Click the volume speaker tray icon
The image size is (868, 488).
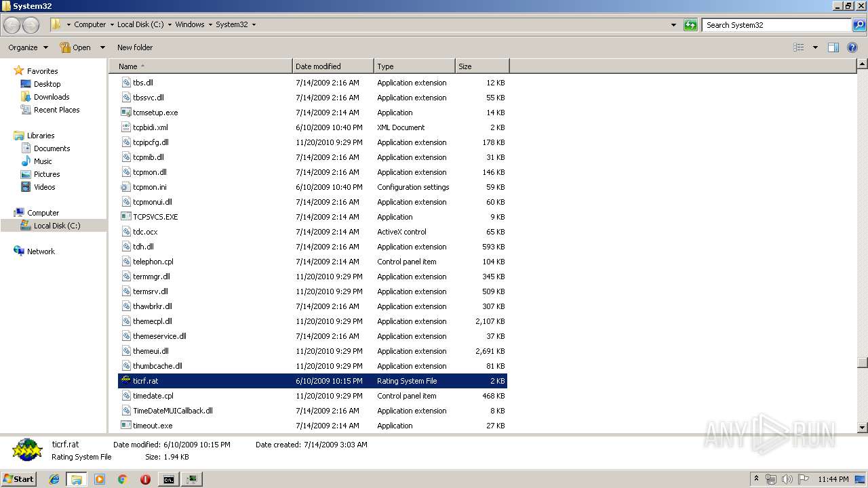[x=787, y=479]
